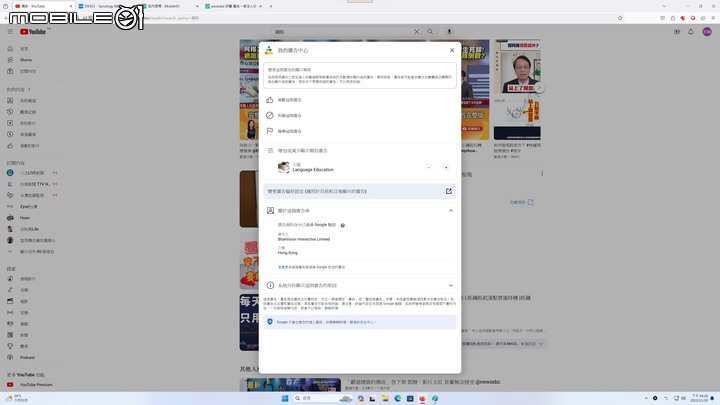
Task: Click the ad-frequency info box at dialog top
Action: click(360, 75)
